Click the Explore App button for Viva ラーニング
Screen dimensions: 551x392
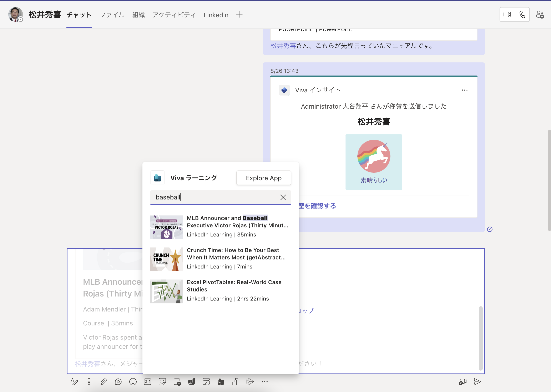[x=264, y=178]
